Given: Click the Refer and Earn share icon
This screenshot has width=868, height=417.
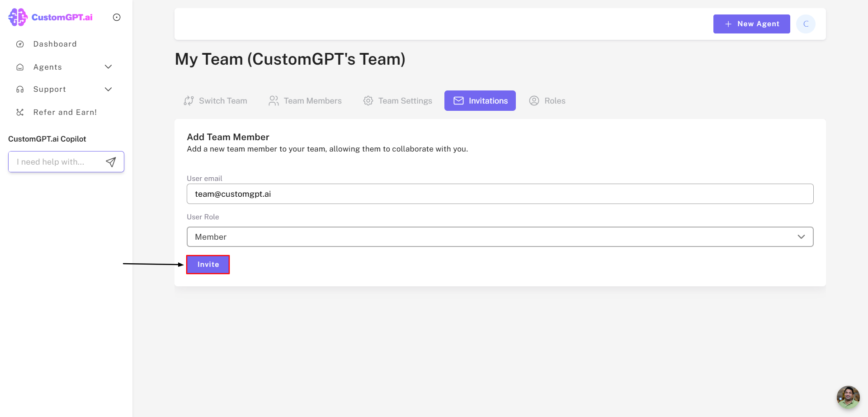Looking at the screenshot, I should [x=20, y=112].
